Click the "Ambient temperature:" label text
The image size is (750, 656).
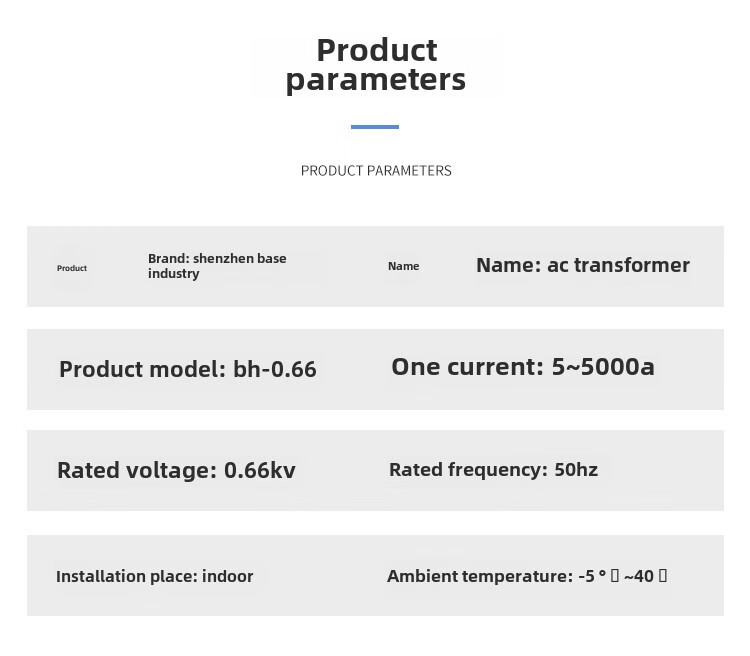point(480,576)
